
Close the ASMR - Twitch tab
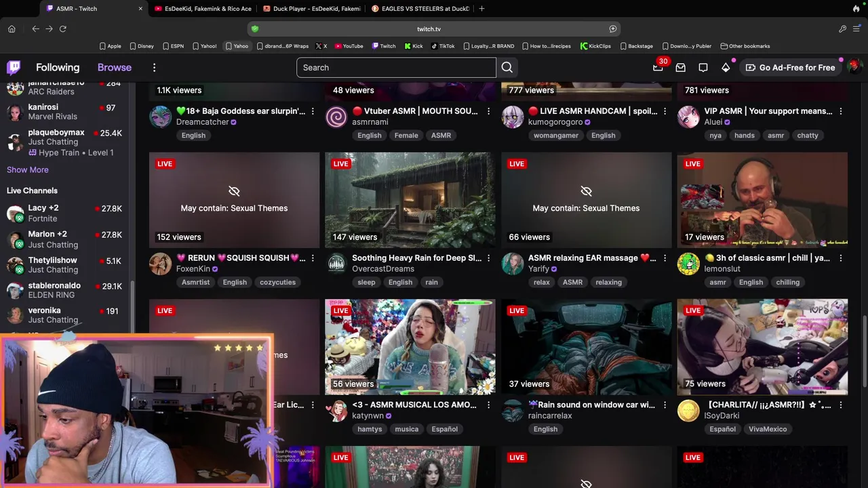tap(140, 8)
